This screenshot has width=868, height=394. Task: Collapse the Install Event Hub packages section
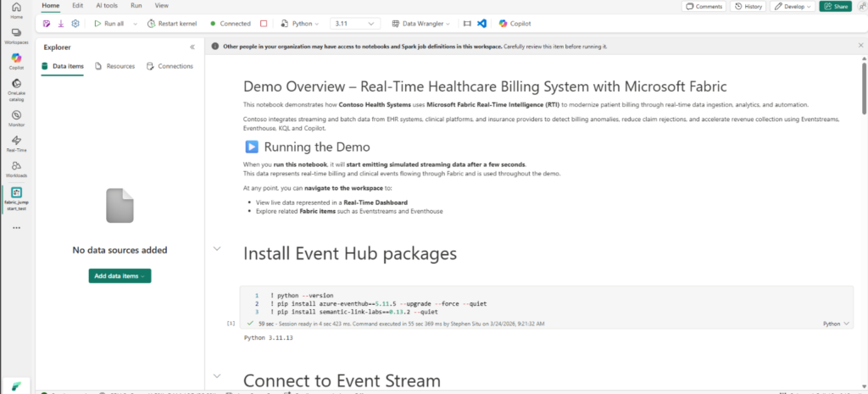coord(218,249)
